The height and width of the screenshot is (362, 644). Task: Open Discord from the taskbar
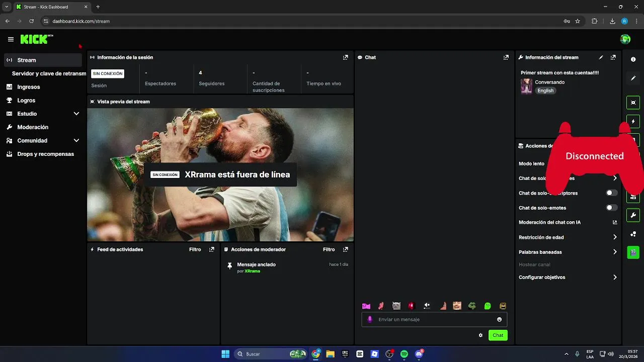coord(419,354)
